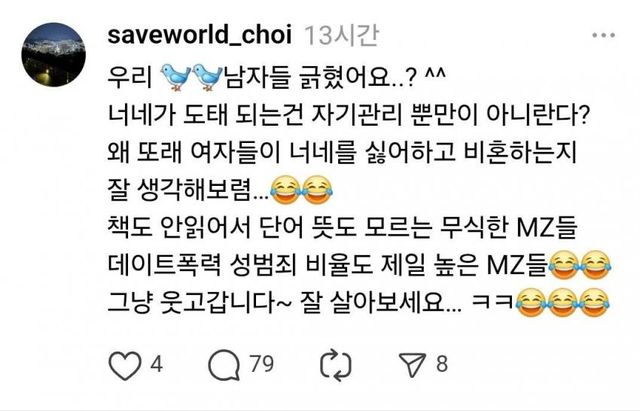Click the first blue bird emoji
Image resolution: width=640 pixels, height=411 pixels.
click(175, 77)
